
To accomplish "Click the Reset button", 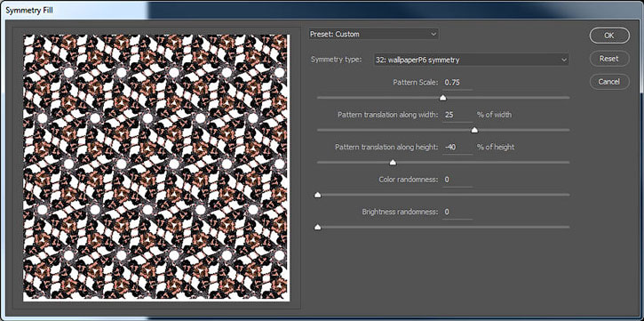I will 609,59.
